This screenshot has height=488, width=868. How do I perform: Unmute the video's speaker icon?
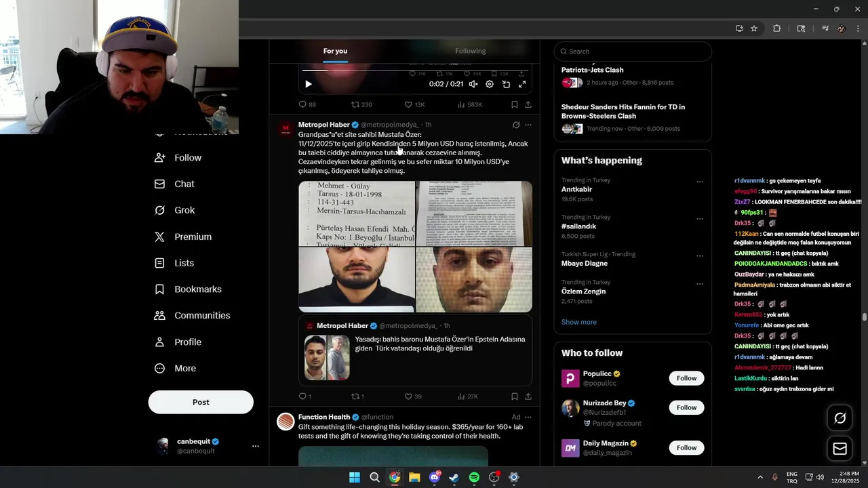[x=473, y=84]
